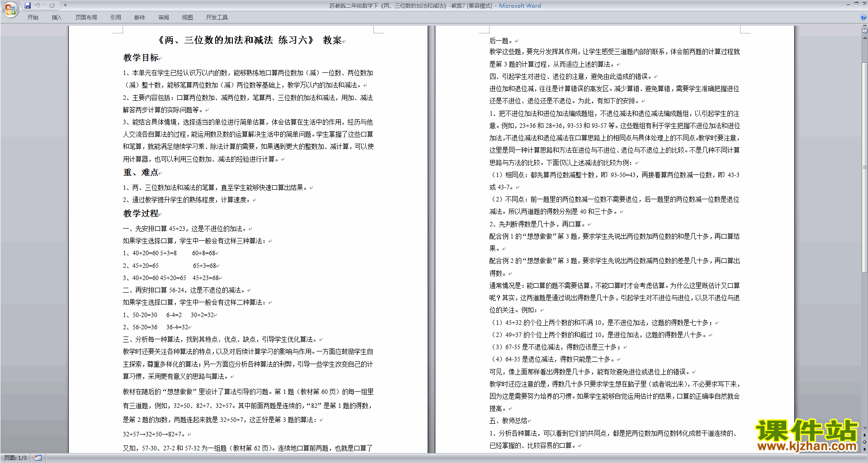Click the line (4) 64-35 是退位减法
This screenshot has width=868, height=463.
tap(553, 360)
